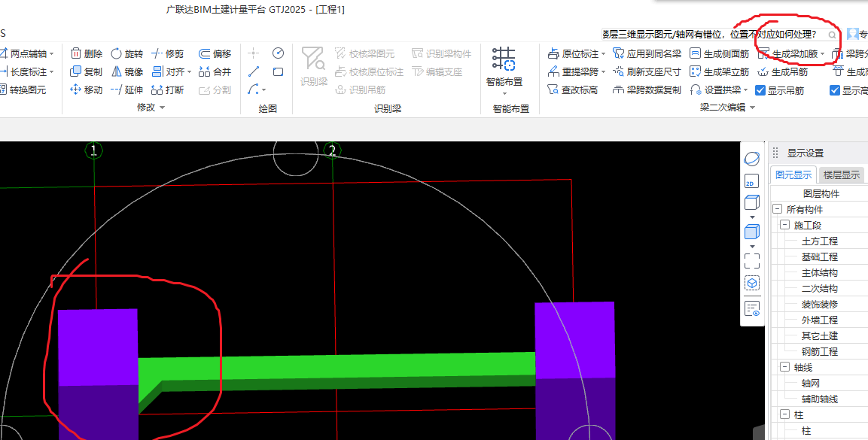Collapse the 轴线 tree node
Viewport: 868px width, 440px height.
click(x=784, y=367)
